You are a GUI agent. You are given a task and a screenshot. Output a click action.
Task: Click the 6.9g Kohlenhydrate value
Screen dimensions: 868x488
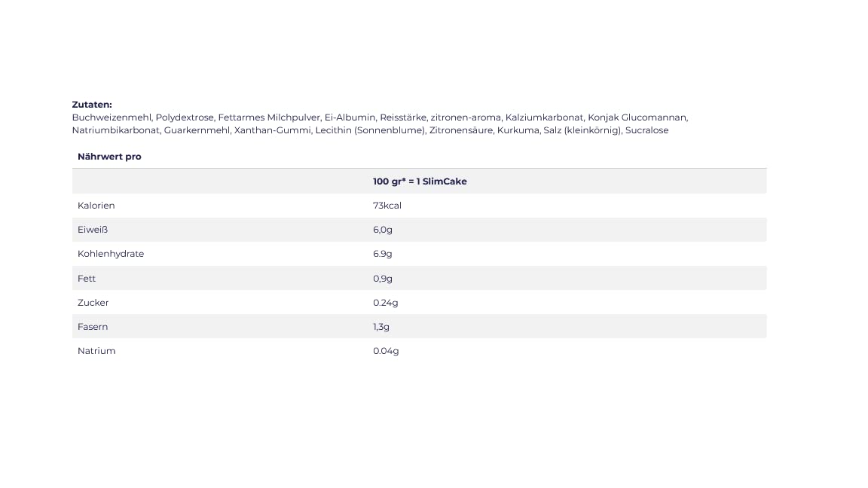pos(383,254)
